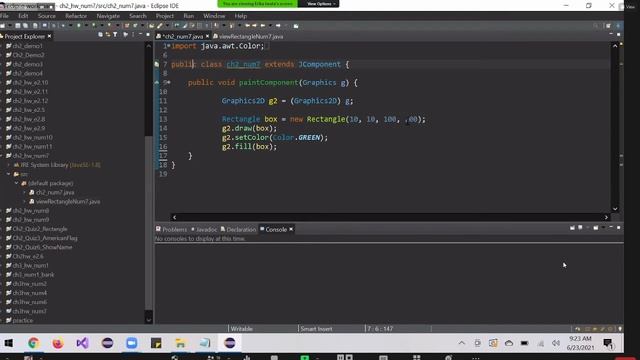This screenshot has height=360, width=640.
Task: Show hidden system tray icons chevron
Action: [x=462, y=343]
